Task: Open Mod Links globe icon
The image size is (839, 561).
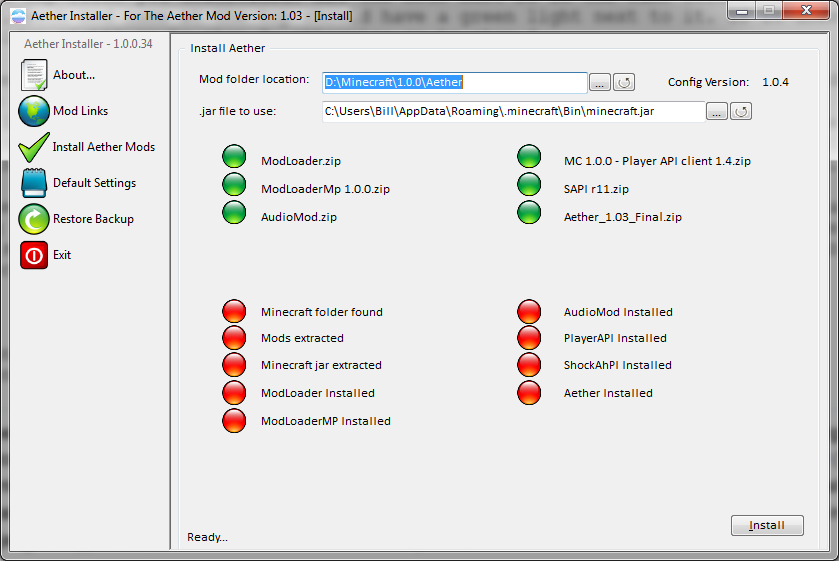Action: 34,111
